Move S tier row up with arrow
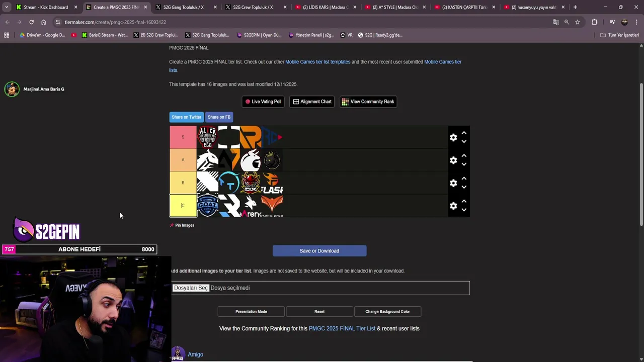This screenshot has height=362, width=644. (x=464, y=133)
